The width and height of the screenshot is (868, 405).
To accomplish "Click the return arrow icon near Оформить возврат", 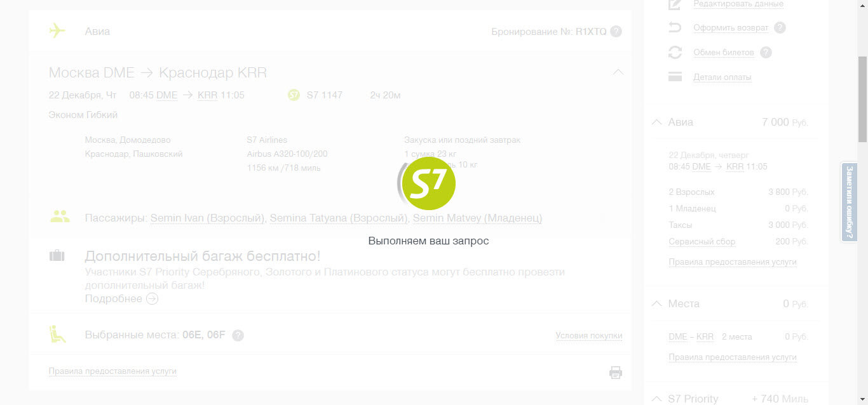I will pyautogui.click(x=675, y=27).
